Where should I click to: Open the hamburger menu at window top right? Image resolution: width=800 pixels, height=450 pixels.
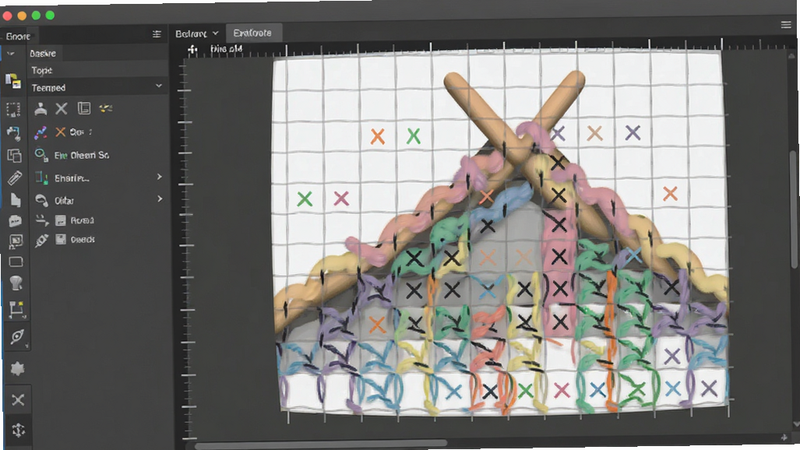(786, 24)
